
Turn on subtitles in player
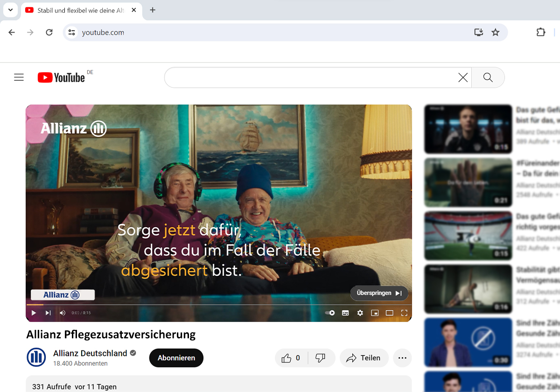(345, 313)
